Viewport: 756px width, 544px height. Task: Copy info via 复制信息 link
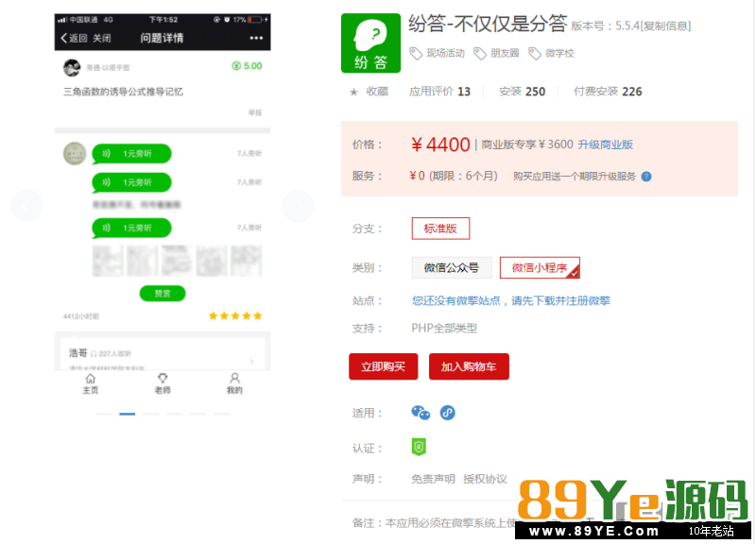[x=666, y=26]
